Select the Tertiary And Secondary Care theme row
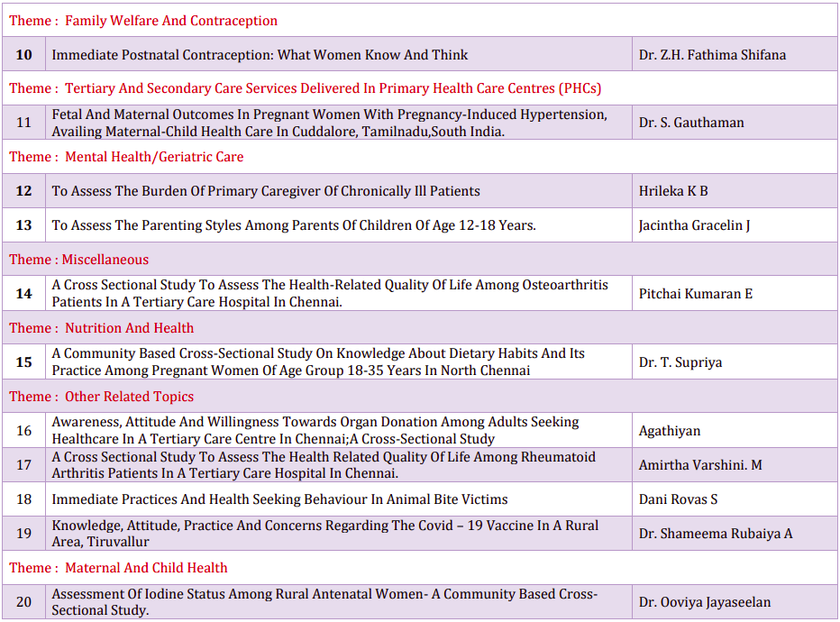The image size is (840, 622). [305, 88]
